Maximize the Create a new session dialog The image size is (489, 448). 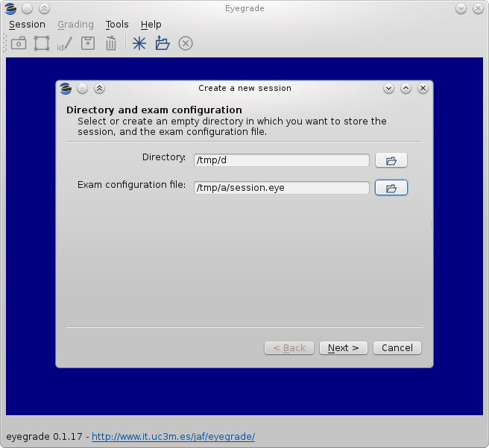[x=406, y=89]
